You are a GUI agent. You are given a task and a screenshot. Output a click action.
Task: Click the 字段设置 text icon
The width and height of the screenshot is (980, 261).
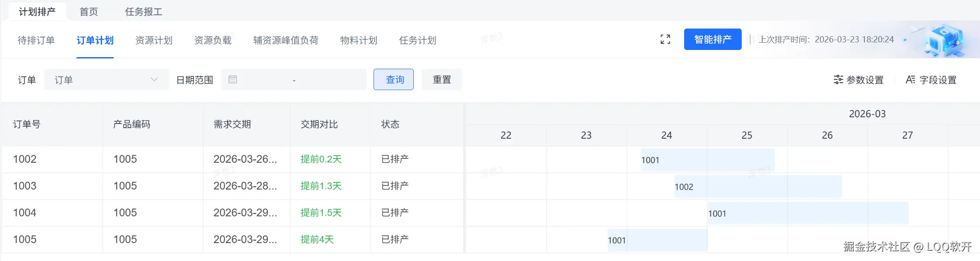click(910, 80)
